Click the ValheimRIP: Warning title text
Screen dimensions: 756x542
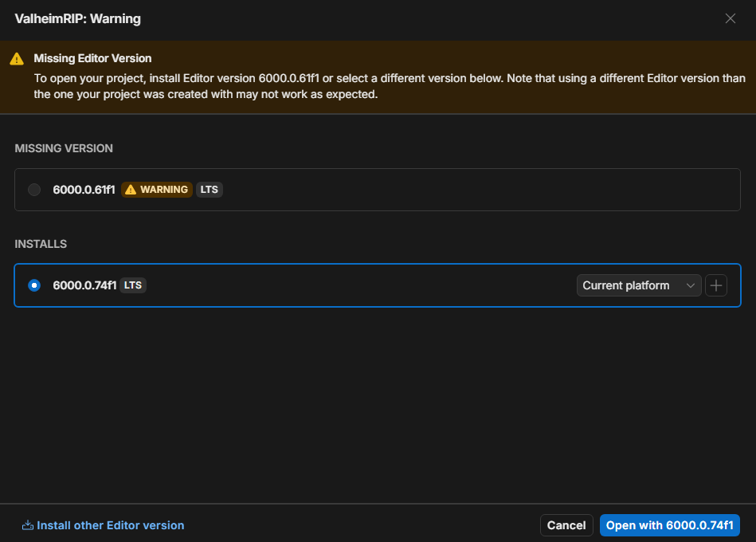click(77, 19)
